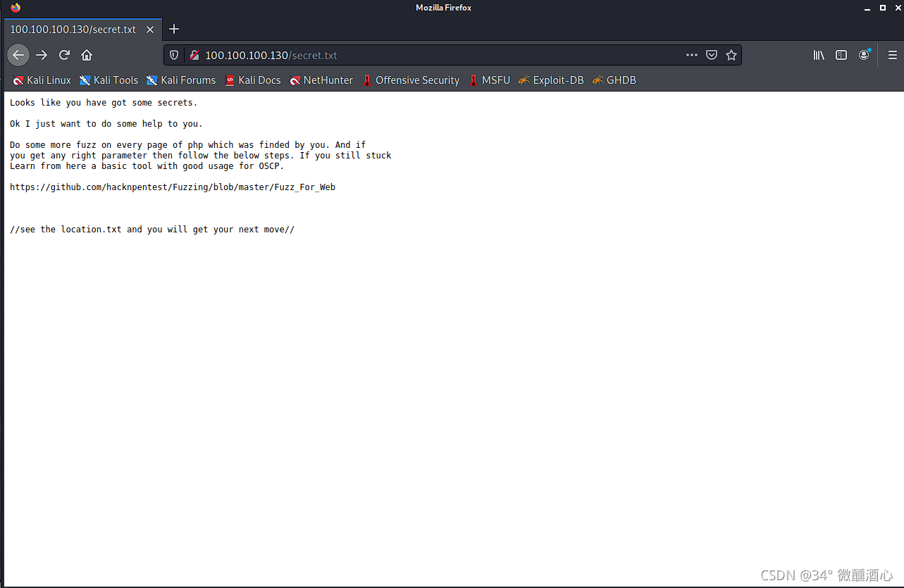Image resolution: width=904 pixels, height=588 pixels.
Task: Open a new tab with plus
Action: tap(174, 29)
